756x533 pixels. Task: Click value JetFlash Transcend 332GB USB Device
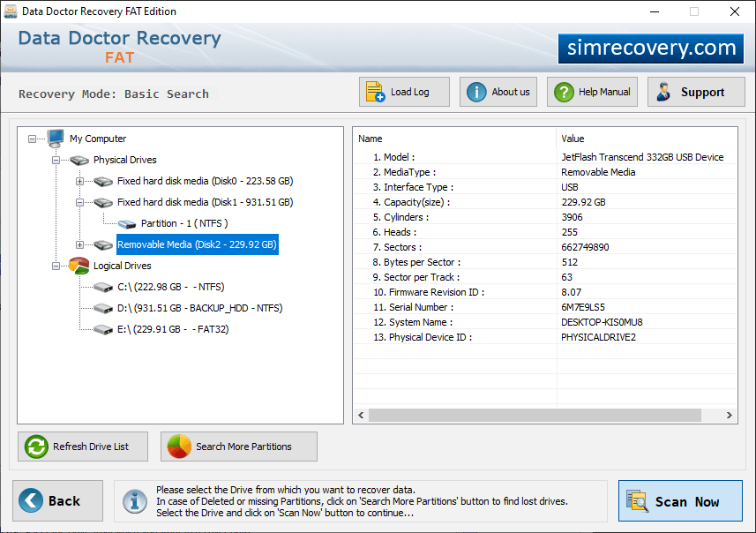pyautogui.click(x=642, y=157)
